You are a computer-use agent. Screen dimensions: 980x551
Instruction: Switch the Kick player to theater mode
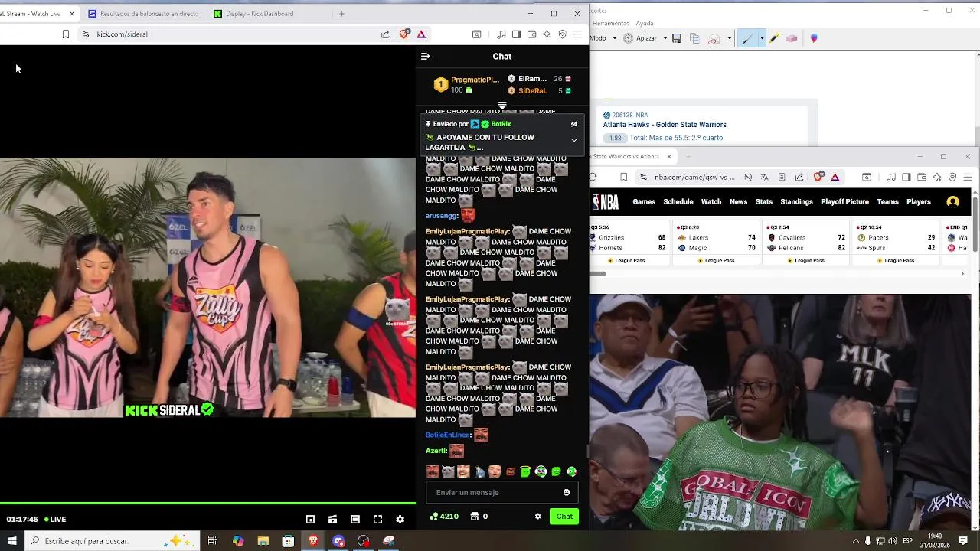(355, 519)
